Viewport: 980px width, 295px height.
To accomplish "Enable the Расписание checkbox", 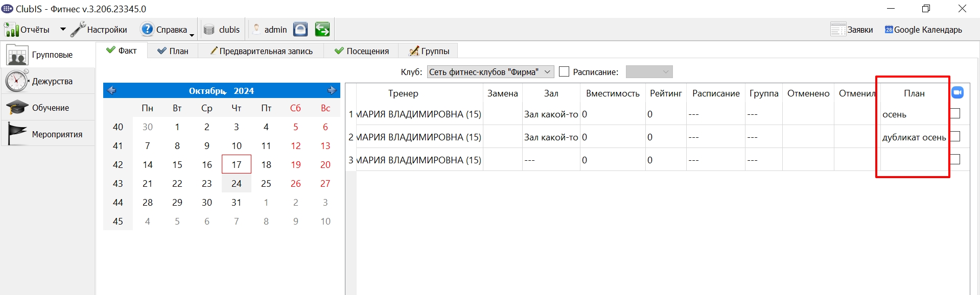I will click(x=564, y=72).
